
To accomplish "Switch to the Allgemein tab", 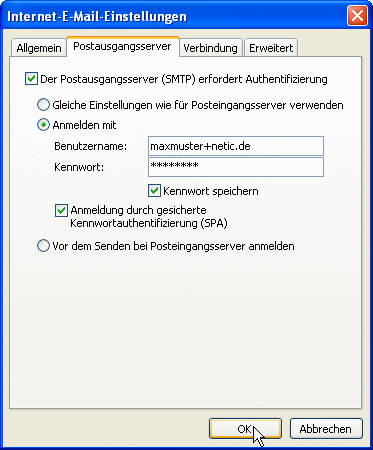I will tap(39, 48).
